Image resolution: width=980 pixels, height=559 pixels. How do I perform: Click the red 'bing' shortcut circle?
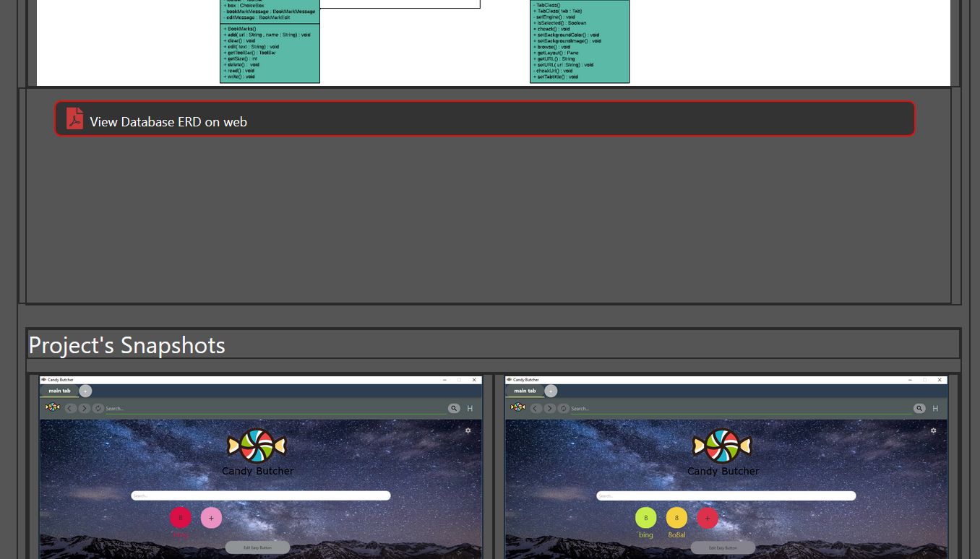tap(181, 518)
